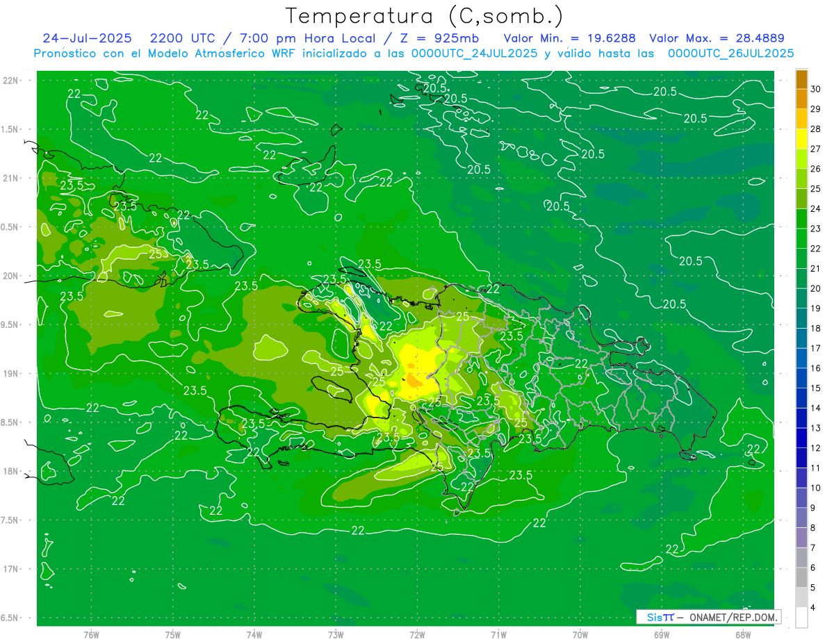The width and height of the screenshot is (834, 644).
Task: Click the '7' label on the color scale
Action: (x=815, y=547)
